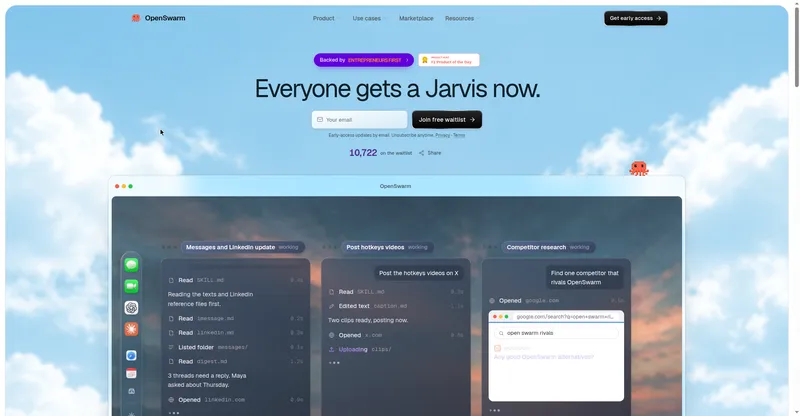Click the envelope icon in the email field

click(320, 119)
